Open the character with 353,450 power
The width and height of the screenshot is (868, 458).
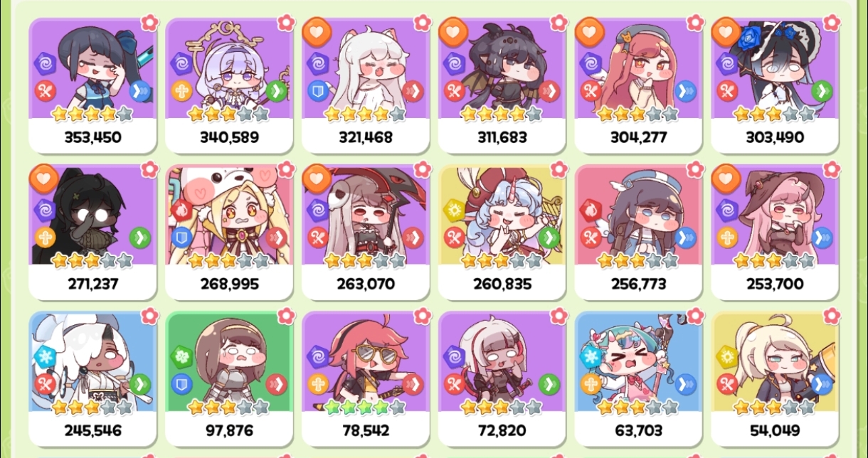click(92, 85)
